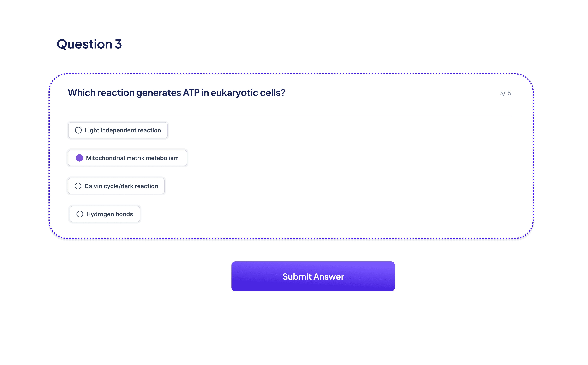Click the 3/15 progress indicator
588x365 pixels.
(x=505, y=93)
